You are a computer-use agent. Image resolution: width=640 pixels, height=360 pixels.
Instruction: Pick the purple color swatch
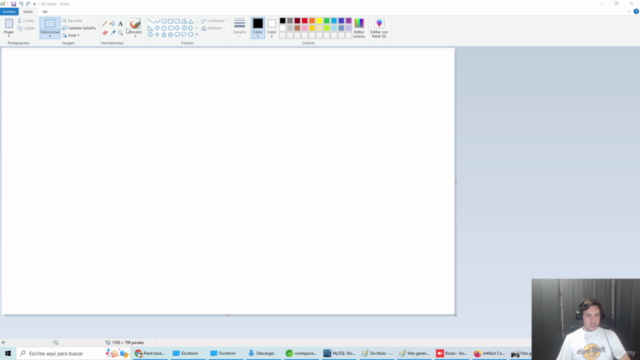(x=349, y=21)
